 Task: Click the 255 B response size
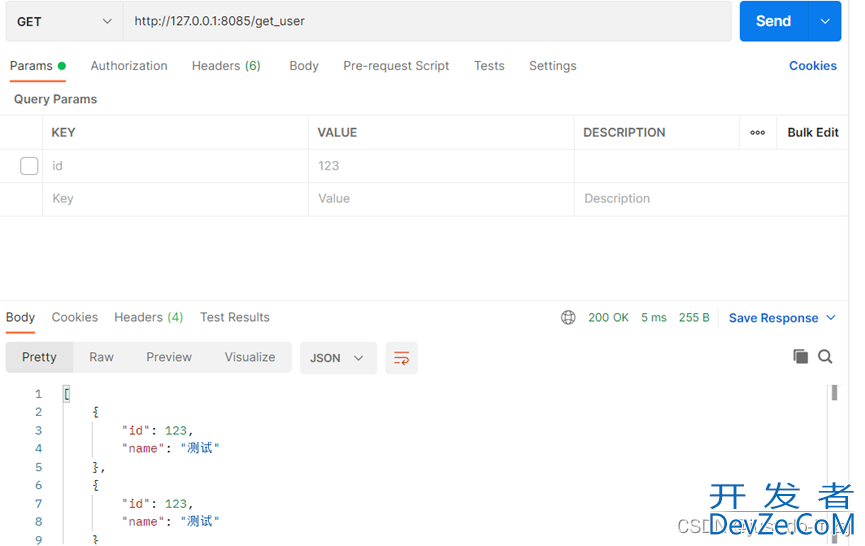(x=694, y=318)
